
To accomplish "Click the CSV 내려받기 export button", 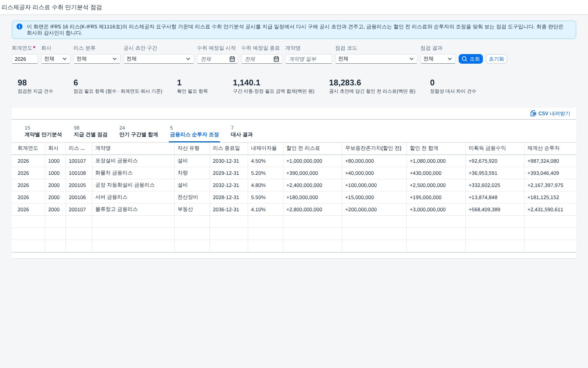I will pos(550,113).
